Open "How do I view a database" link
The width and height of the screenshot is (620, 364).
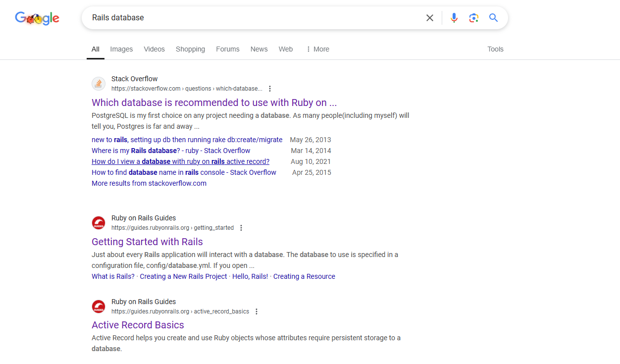[181, 161]
